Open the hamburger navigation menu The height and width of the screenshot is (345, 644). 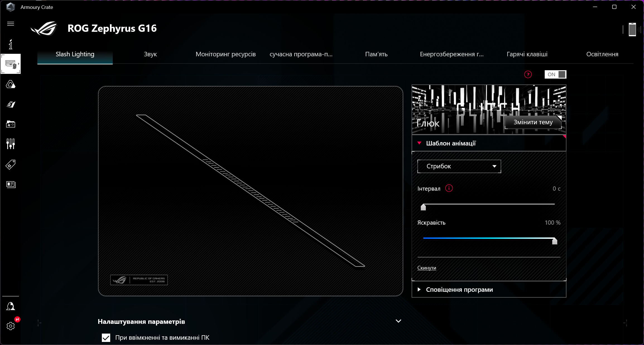[x=11, y=24]
